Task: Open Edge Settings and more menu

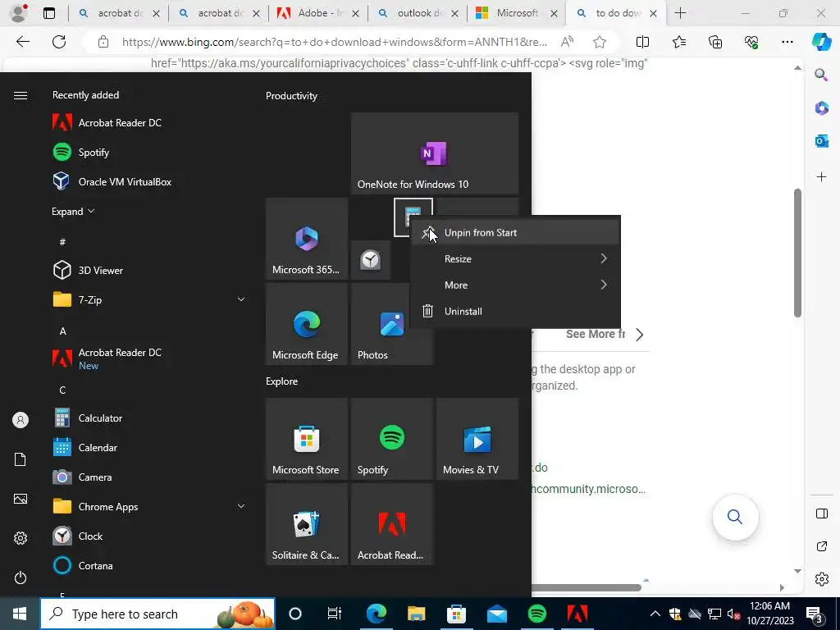Action: (x=787, y=42)
